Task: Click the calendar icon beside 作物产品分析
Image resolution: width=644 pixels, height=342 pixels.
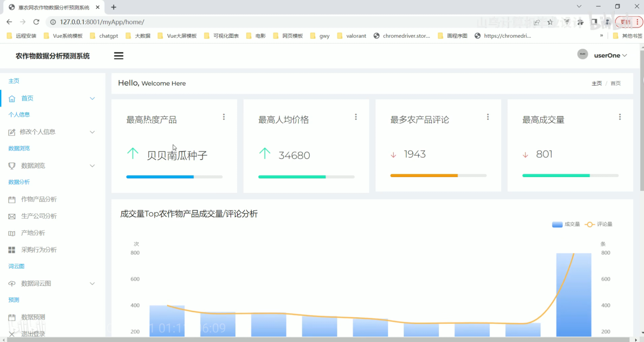Action: pos(12,199)
